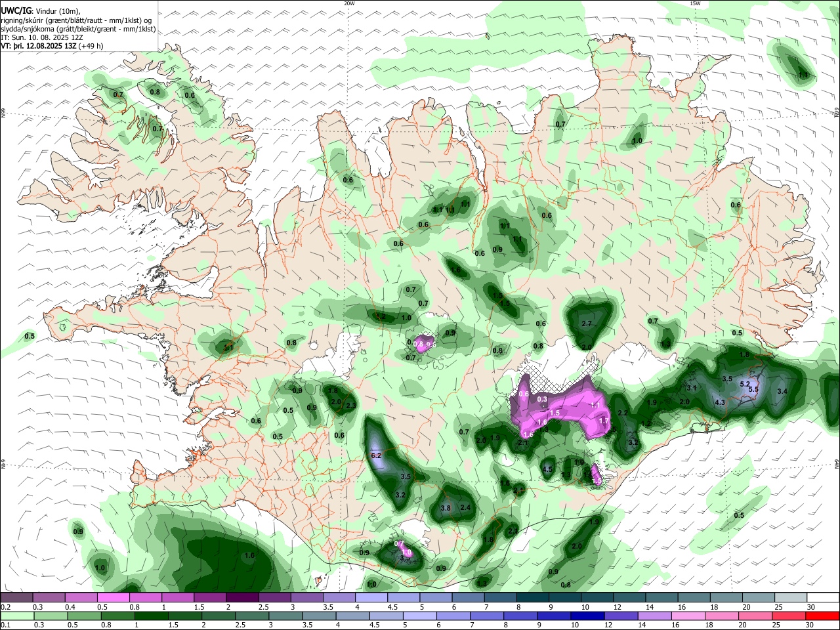The image size is (840, 630).
Task: Click the darkest purple swatch starting at 2, upper row
Action: tap(242, 597)
